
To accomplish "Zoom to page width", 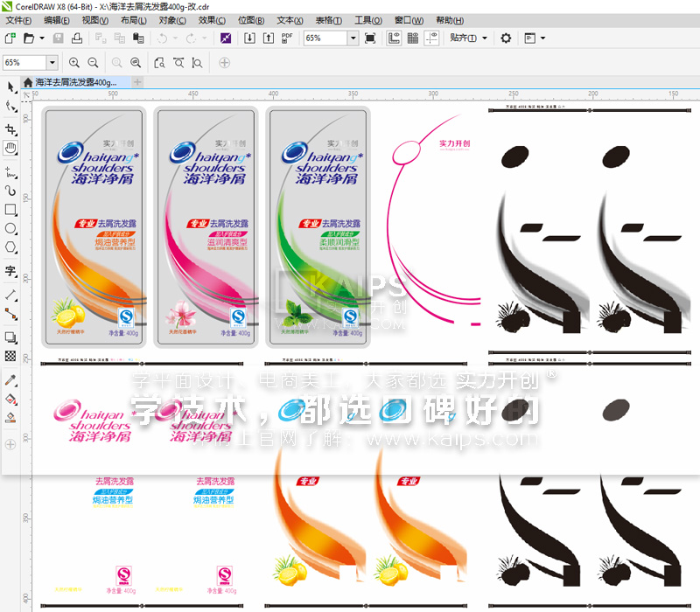I will click(x=178, y=63).
